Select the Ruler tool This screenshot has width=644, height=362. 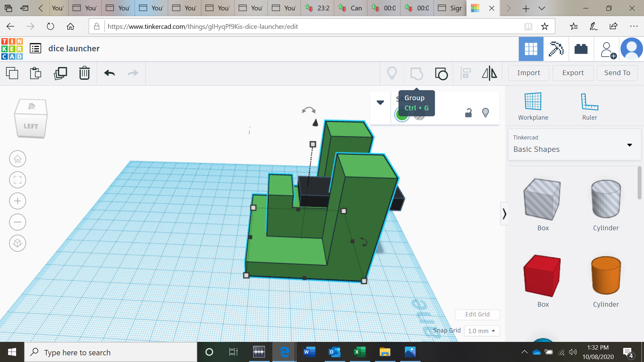coord(589,106)
